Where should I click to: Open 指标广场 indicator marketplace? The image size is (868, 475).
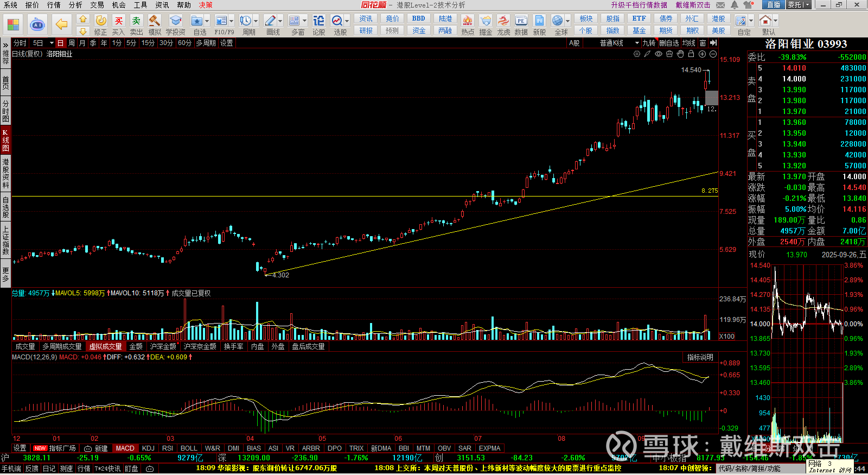tap(55, 448)
